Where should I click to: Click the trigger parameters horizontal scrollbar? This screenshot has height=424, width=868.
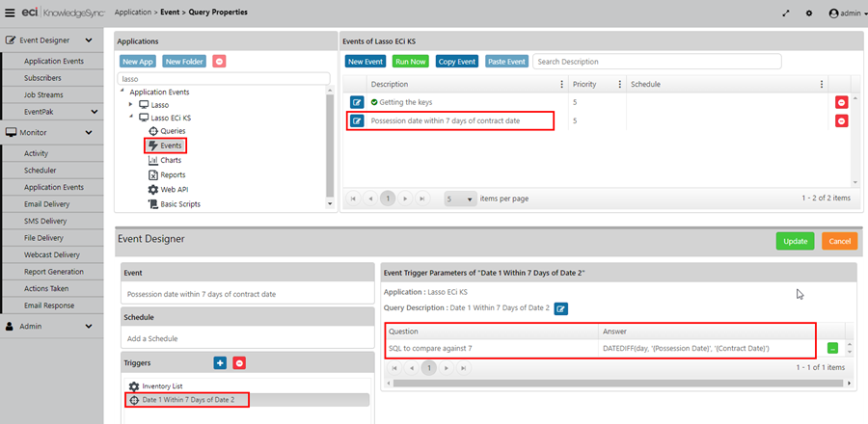point(616,383)
